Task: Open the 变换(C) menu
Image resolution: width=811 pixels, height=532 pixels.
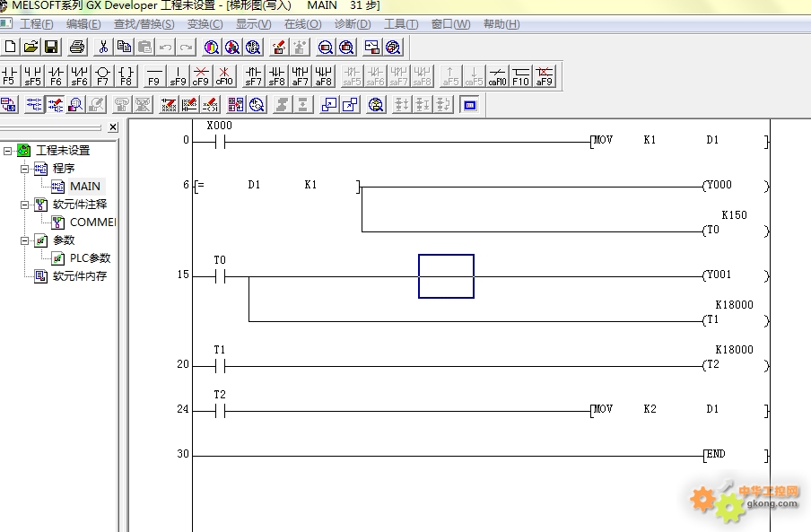Action: click(205, 24)
